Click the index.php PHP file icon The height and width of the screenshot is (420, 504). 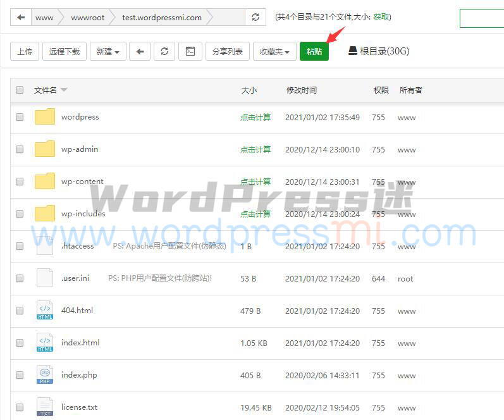click(x=45, y=374)
